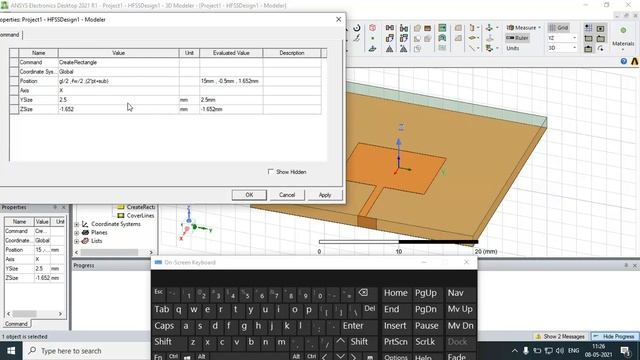Click Cancel in the Properties dialog

[287, 195]
